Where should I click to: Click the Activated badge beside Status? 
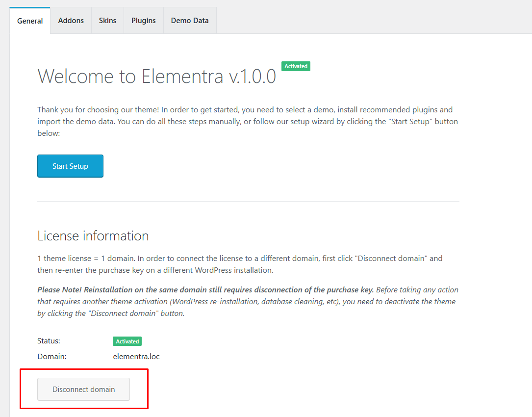pos(127,341)
